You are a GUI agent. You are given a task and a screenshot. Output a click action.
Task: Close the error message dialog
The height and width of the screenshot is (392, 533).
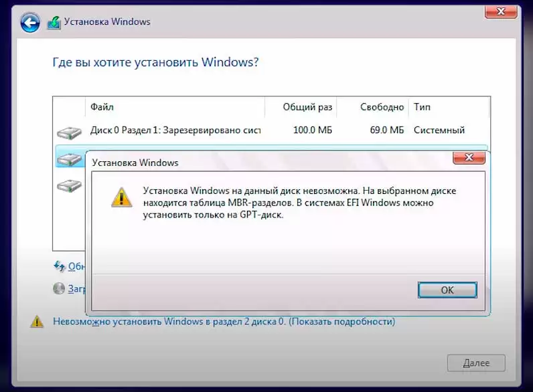pos(469,157)
